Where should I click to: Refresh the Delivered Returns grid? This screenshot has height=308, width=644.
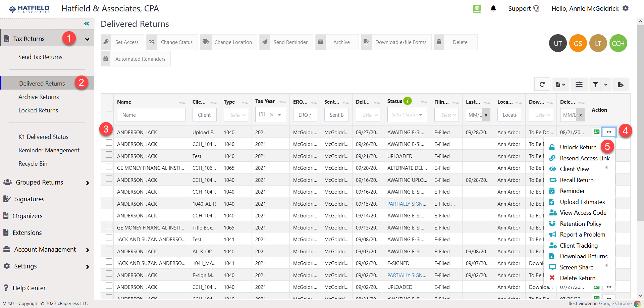[542, 84]
